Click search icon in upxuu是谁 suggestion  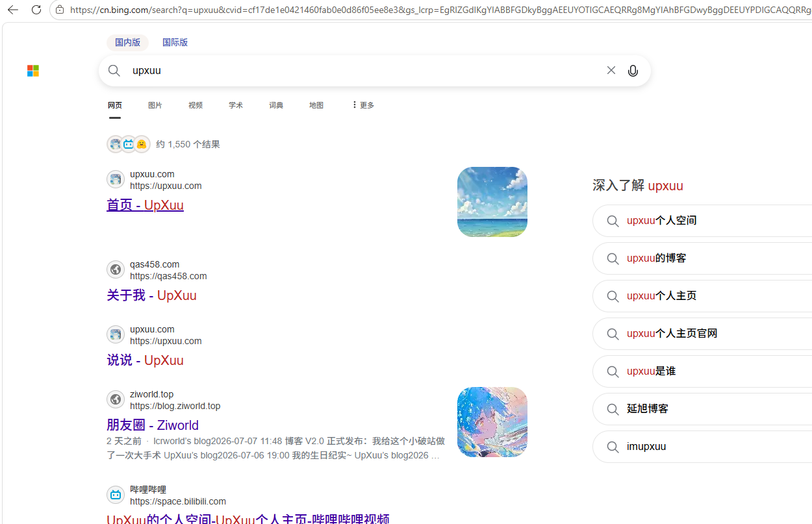(613, 371)
